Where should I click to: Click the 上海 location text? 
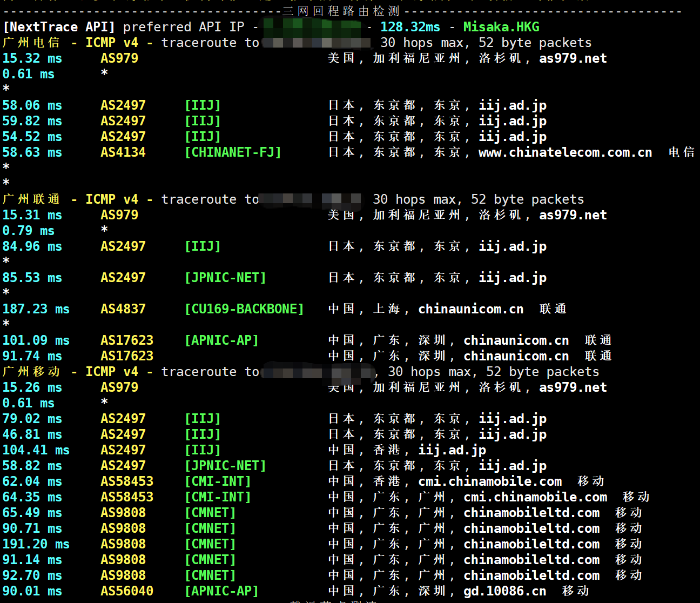(387, 309)
